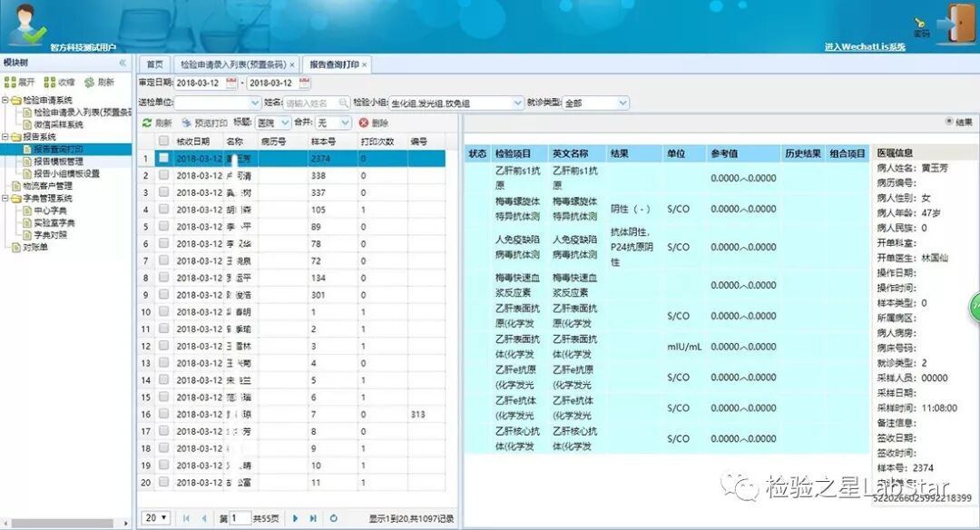
Task: Click the 密码 key icon
Action: point(921,24)
